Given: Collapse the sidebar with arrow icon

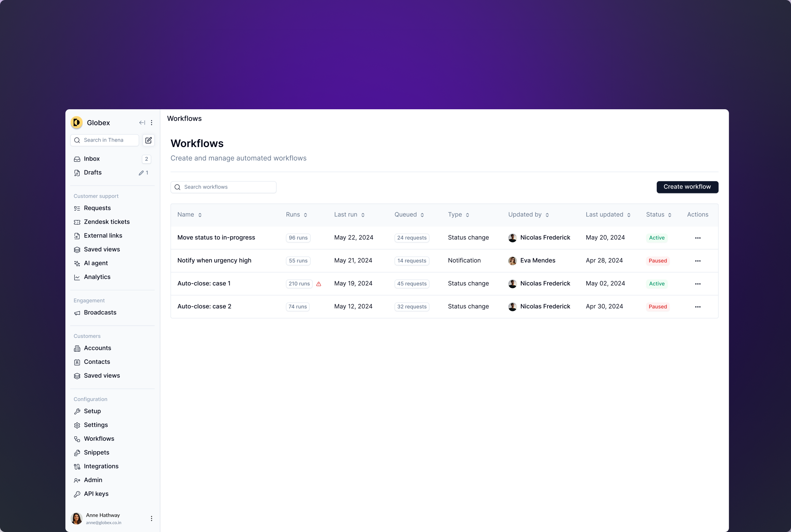Looking at the screenshot, I should [x=142, y=123].
